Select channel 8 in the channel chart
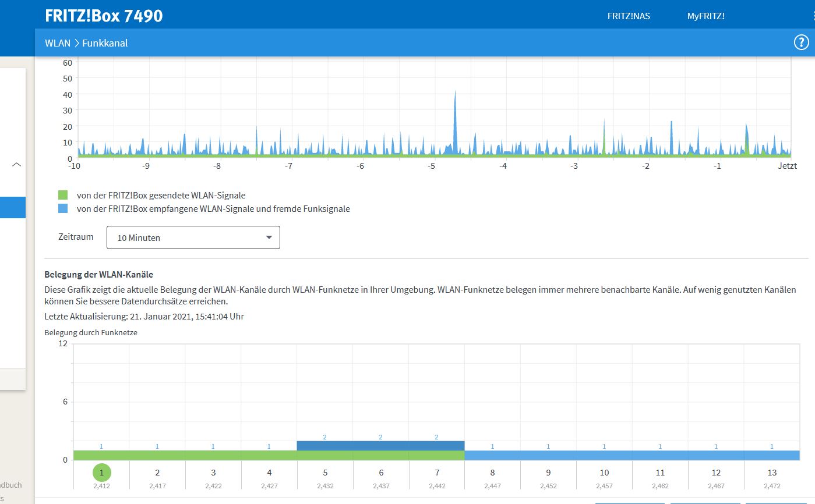The height and width of the screenshot is (504, 815). point(493,473)
